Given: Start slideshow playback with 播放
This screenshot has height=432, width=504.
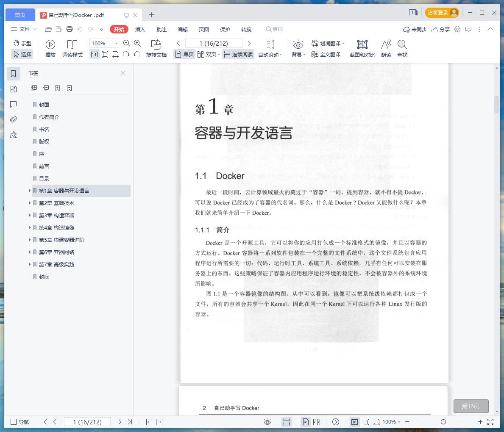Looking at the screenshot, I should (50, 49).
